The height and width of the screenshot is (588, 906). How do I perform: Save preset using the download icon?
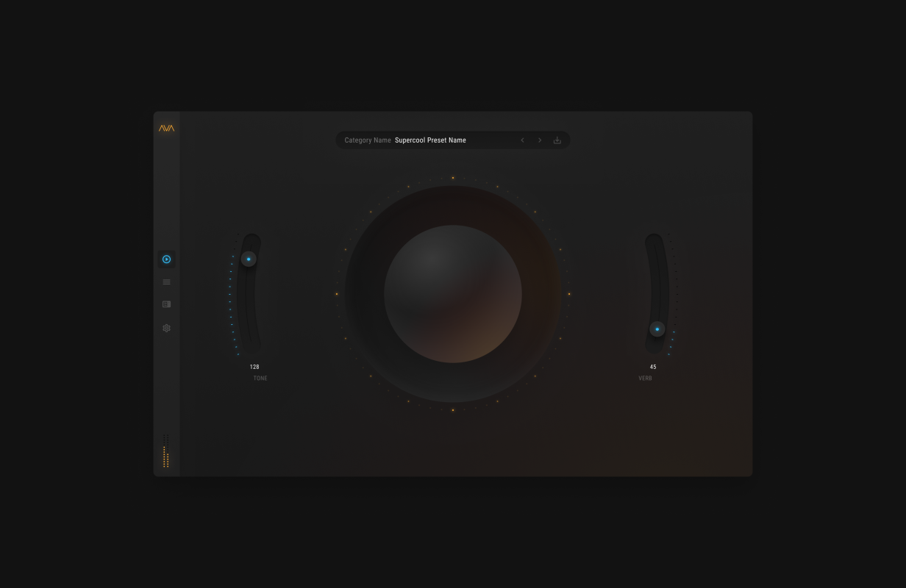click(557, 140)
